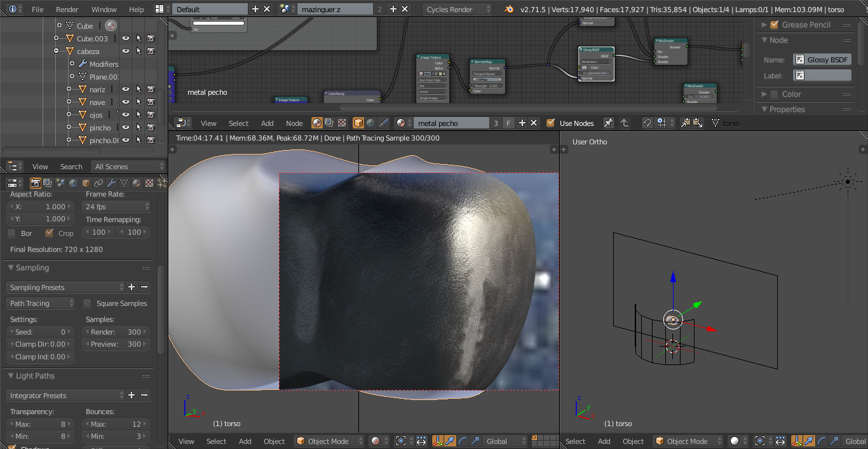The width and height of the screenshot is (868, 449).
Task: Click the Render samples 300 field
Action: tap(116, 332)
